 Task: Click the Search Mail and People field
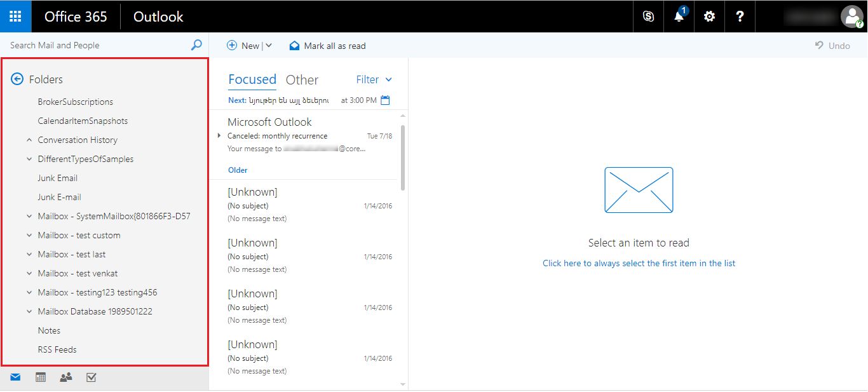95,45
